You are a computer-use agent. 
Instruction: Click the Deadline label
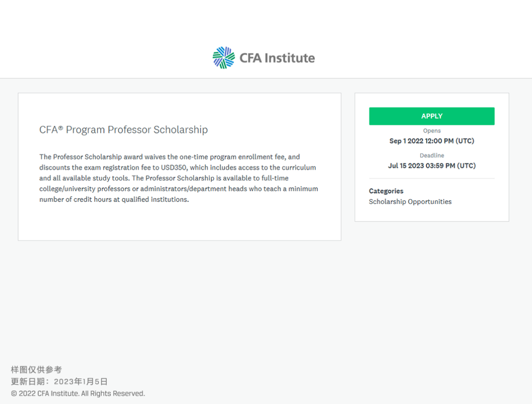[x=432, y=155]
